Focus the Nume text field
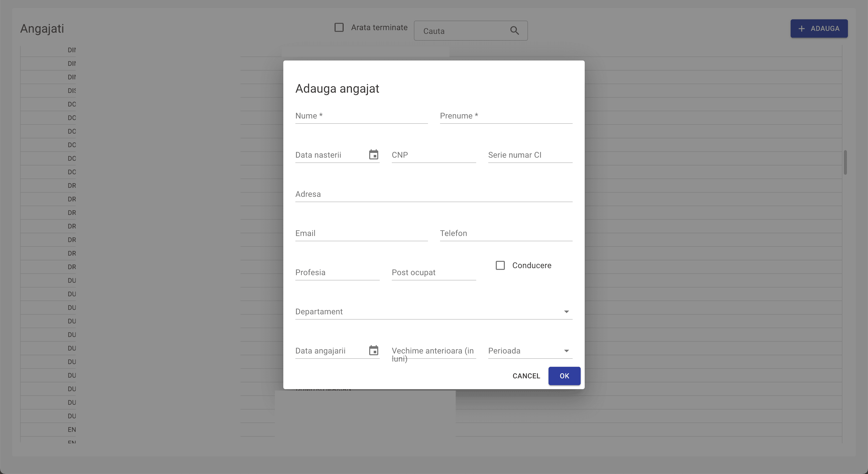 click(x=361, y=116)
